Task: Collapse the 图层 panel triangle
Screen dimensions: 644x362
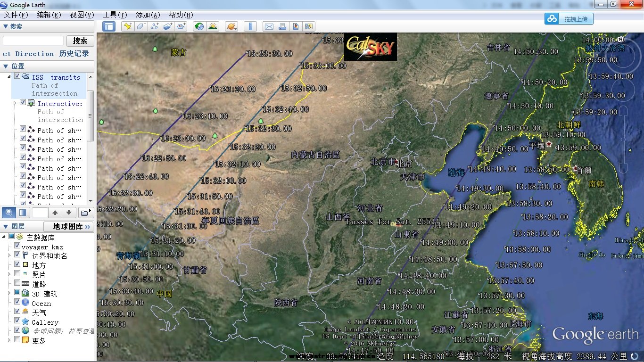Action: click(6, 226)
